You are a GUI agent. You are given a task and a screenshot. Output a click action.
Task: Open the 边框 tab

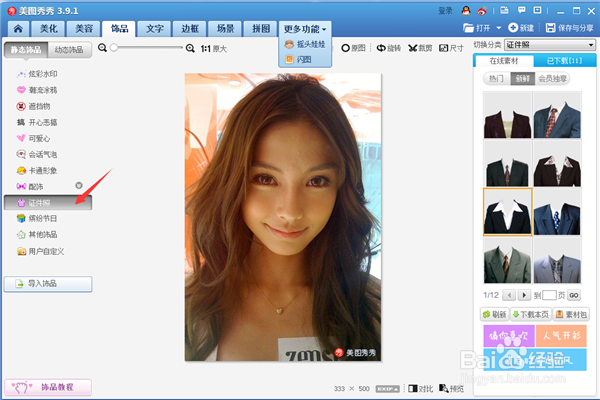[190, 29]
